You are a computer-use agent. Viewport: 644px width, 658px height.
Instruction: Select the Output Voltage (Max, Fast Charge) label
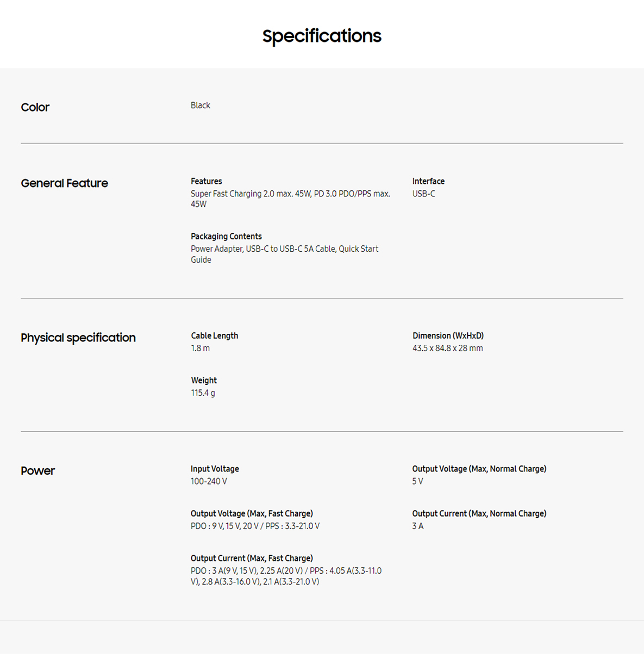pos(252,513)
